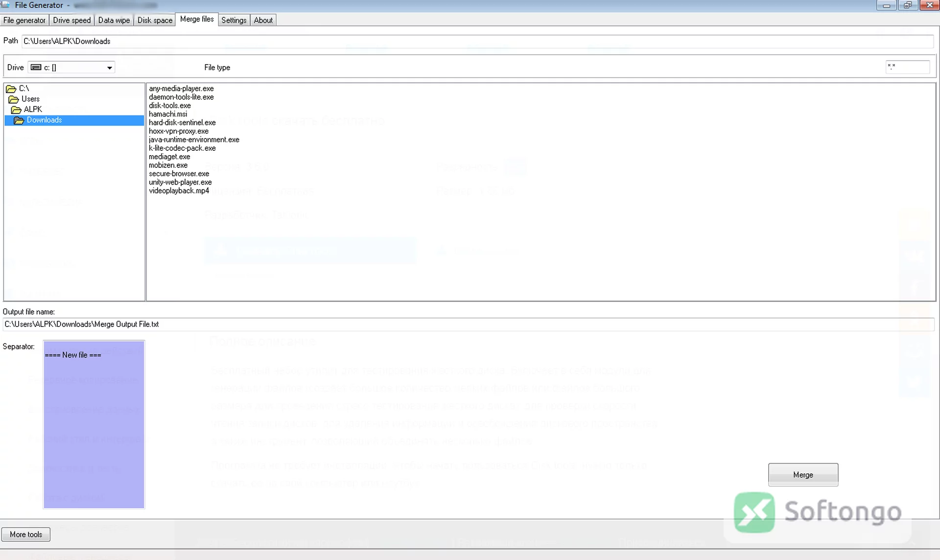Select hamachi.msi file
The image size is (940, 560).
168,114
